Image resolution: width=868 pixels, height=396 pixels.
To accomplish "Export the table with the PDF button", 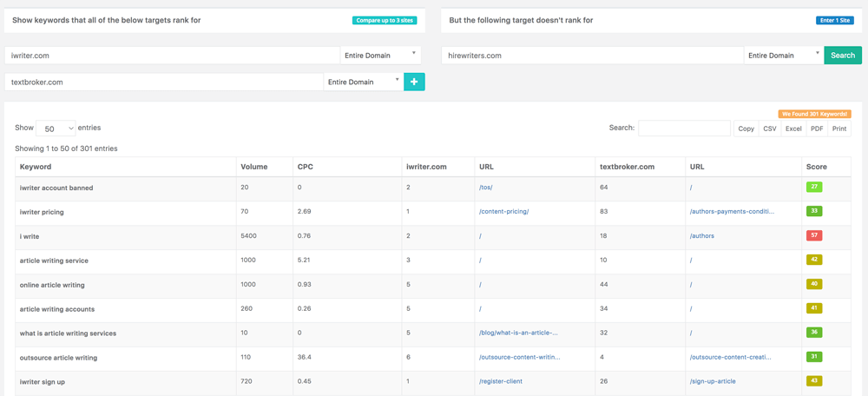I will (x=817, y=129).
